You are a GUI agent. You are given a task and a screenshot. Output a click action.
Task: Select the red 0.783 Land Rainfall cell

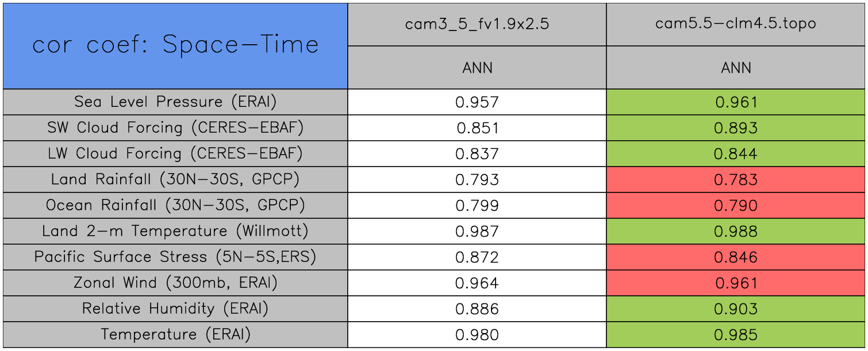click(x=736, y=179)
